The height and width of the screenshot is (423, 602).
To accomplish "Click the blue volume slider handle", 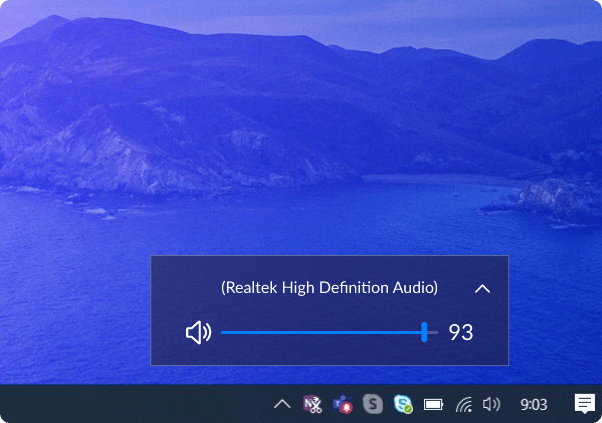I will click(424, 333).
